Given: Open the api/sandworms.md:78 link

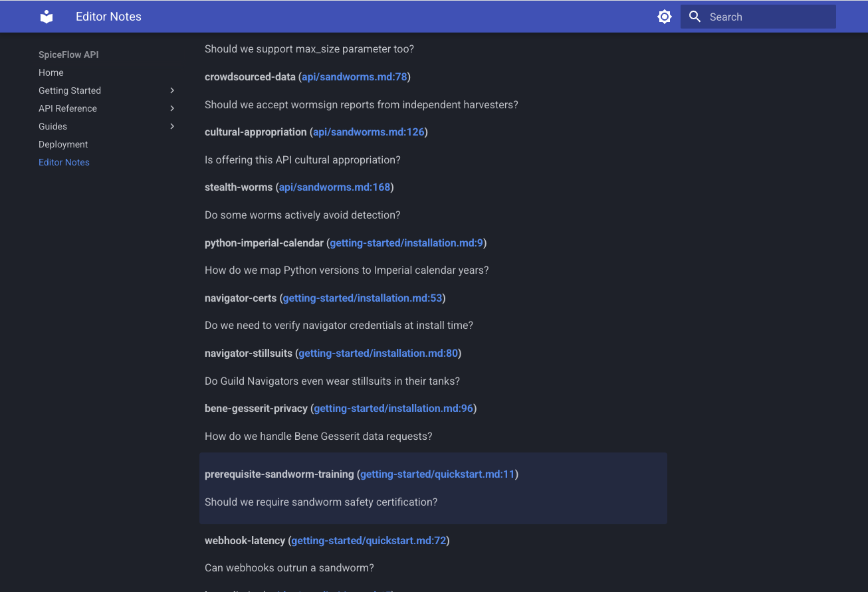Looking at the screenshot, I should (x=354, y=76).
